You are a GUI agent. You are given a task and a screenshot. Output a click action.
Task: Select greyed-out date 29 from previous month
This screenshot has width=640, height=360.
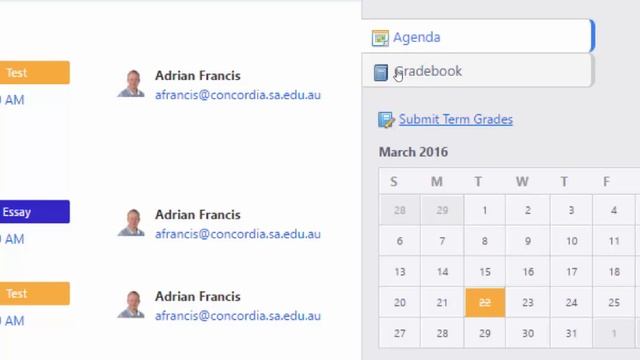(x=442, y=210)
